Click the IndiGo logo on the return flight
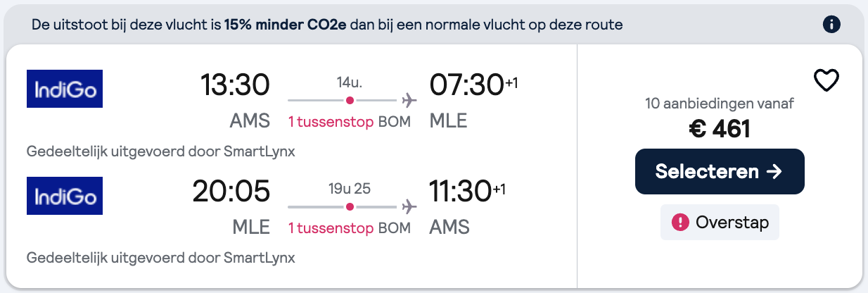 click(65, 195)
